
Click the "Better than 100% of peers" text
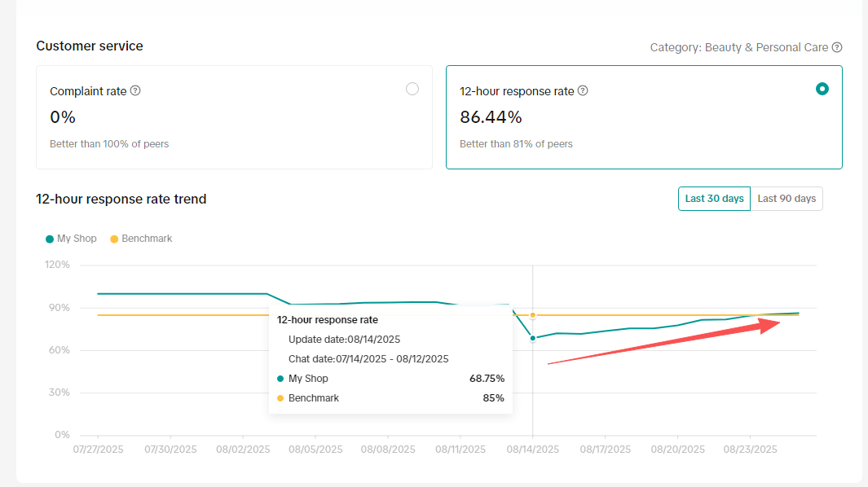[109, 144]
